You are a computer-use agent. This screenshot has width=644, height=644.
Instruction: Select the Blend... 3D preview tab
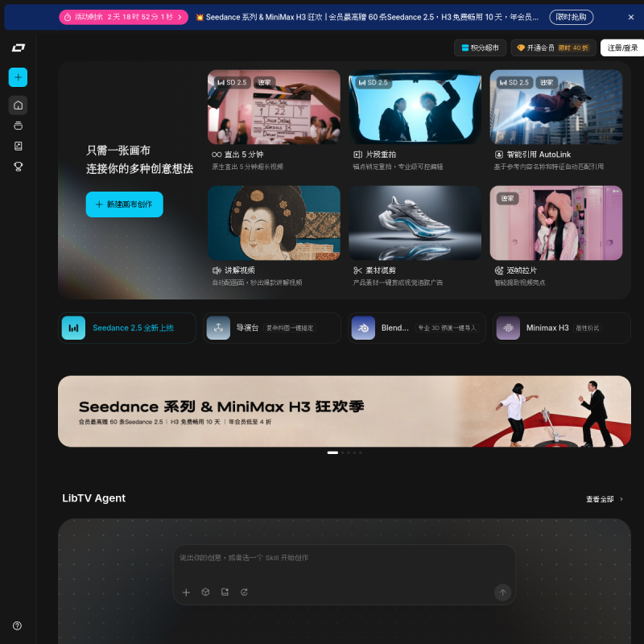417,328
